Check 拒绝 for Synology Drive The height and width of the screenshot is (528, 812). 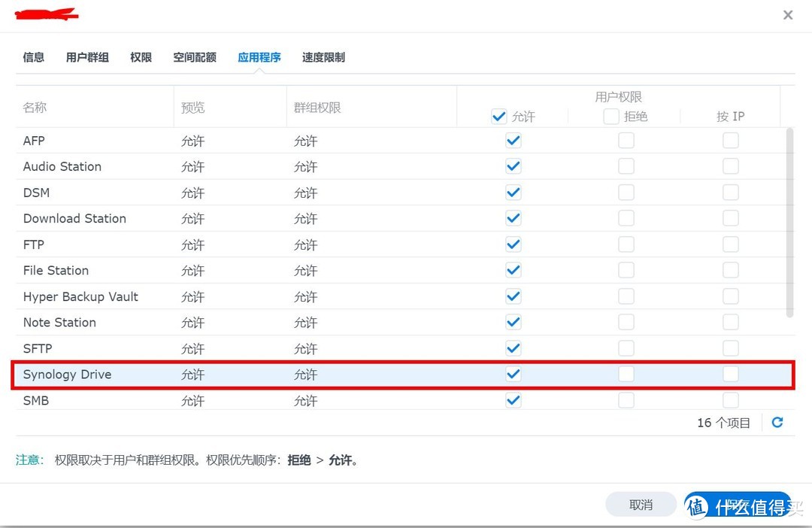point(626,374)
